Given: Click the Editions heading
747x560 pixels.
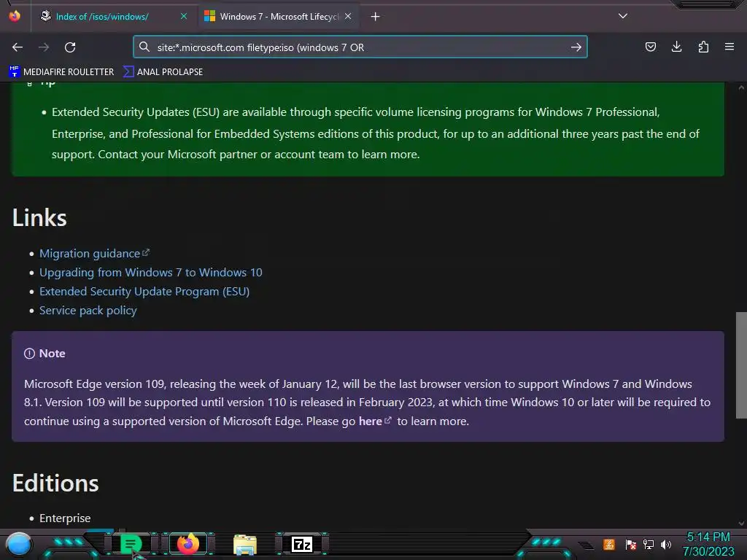Looking at the screenshot, I should tap(55, 483).
